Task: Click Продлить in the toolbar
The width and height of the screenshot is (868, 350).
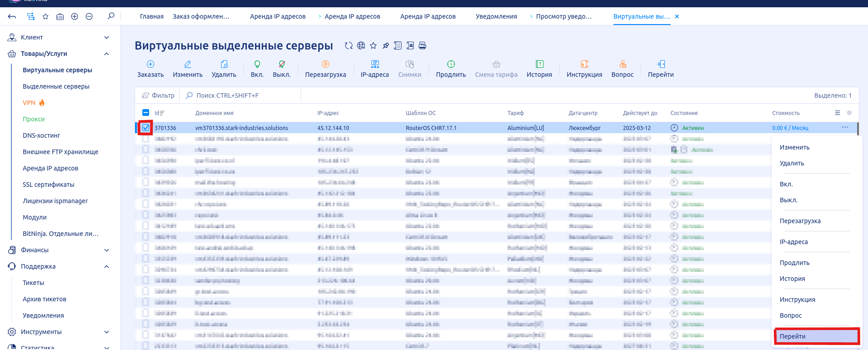Action: click(x=451, y=69)
